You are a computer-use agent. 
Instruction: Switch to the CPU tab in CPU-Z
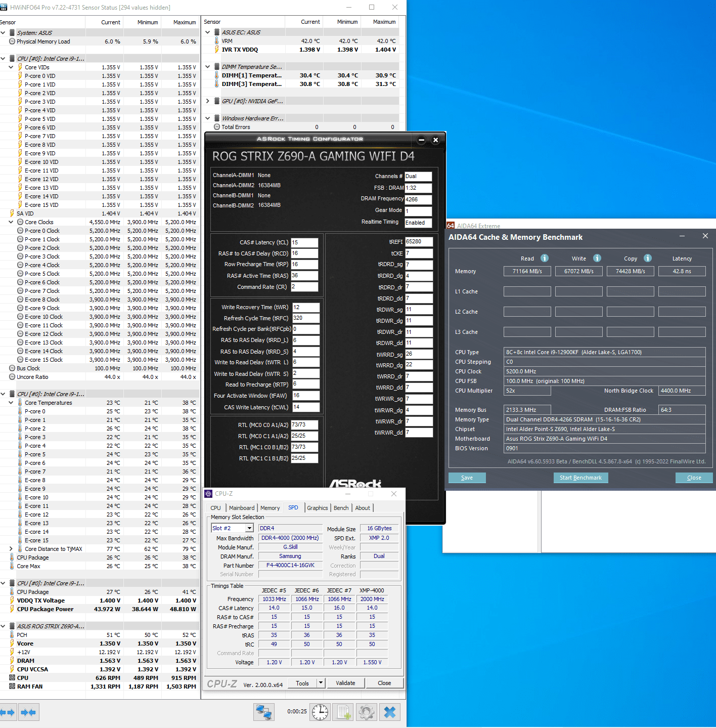click(215, 508)
